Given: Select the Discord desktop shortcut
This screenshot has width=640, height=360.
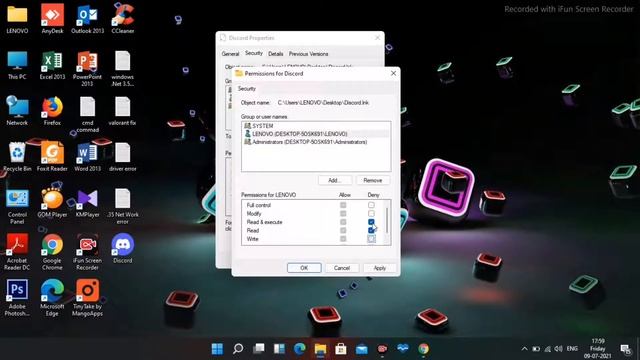Looking at the screenshot, I should coord(122,249).
